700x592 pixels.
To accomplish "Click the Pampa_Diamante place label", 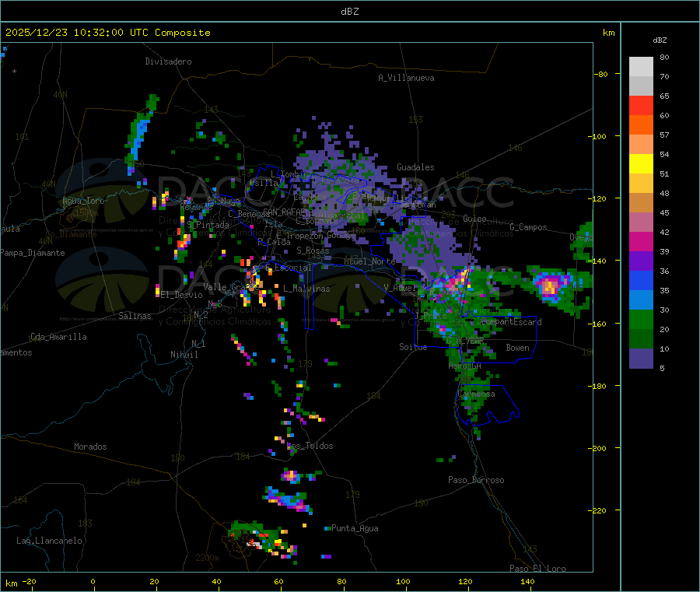I will [32, 253].
